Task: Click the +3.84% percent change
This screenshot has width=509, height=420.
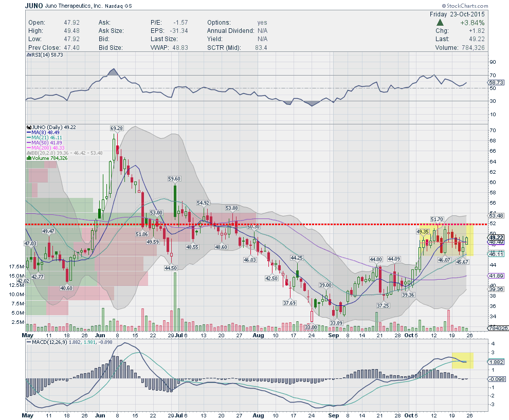Action: click(x=472, y=23)
